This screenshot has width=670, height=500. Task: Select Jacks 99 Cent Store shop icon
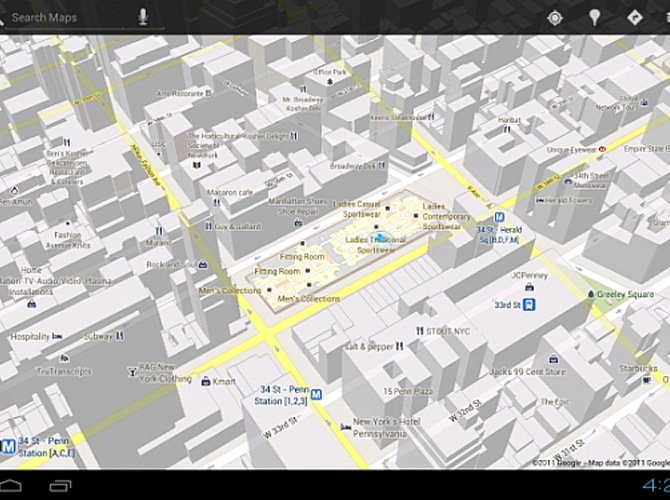tap(553, 358)
